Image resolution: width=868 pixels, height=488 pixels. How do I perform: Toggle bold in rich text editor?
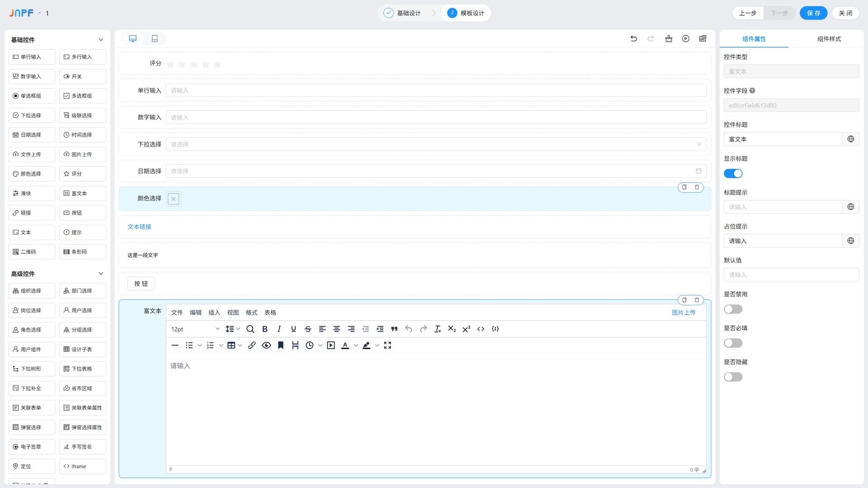[x=265, y=329]
